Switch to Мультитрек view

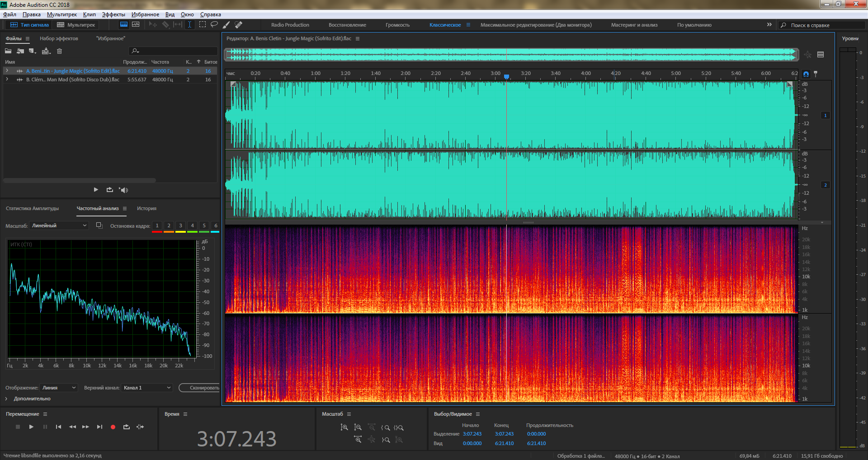click(x=76, y=25)
